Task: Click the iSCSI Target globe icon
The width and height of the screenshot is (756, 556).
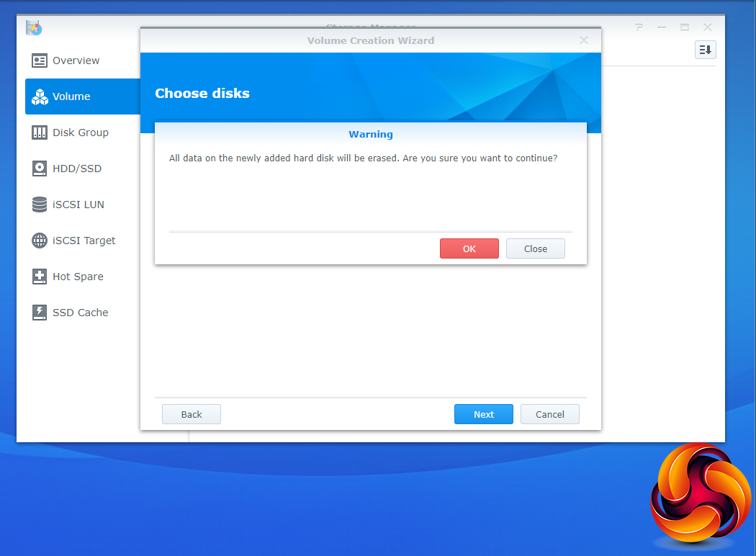Action: (x=39, y=240)
